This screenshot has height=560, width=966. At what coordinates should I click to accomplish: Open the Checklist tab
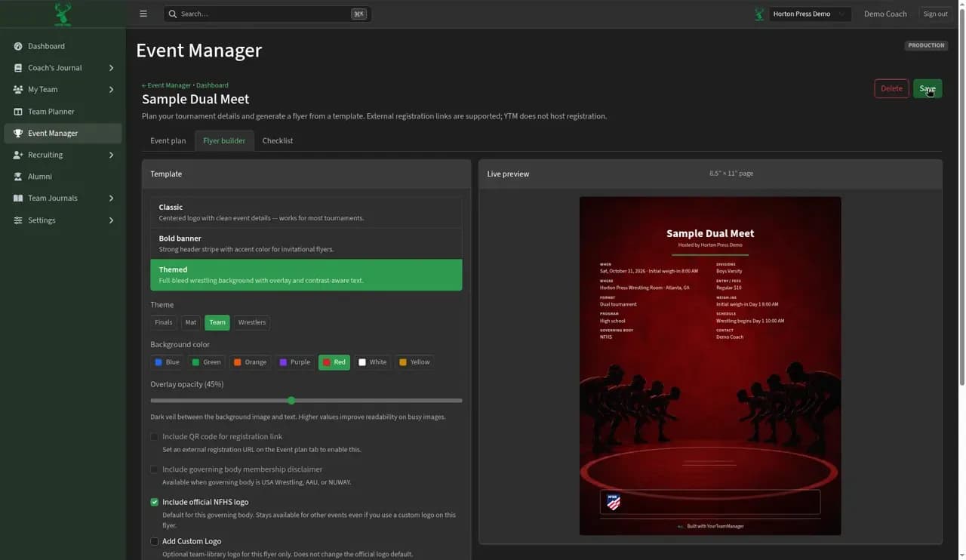(278, 141)
